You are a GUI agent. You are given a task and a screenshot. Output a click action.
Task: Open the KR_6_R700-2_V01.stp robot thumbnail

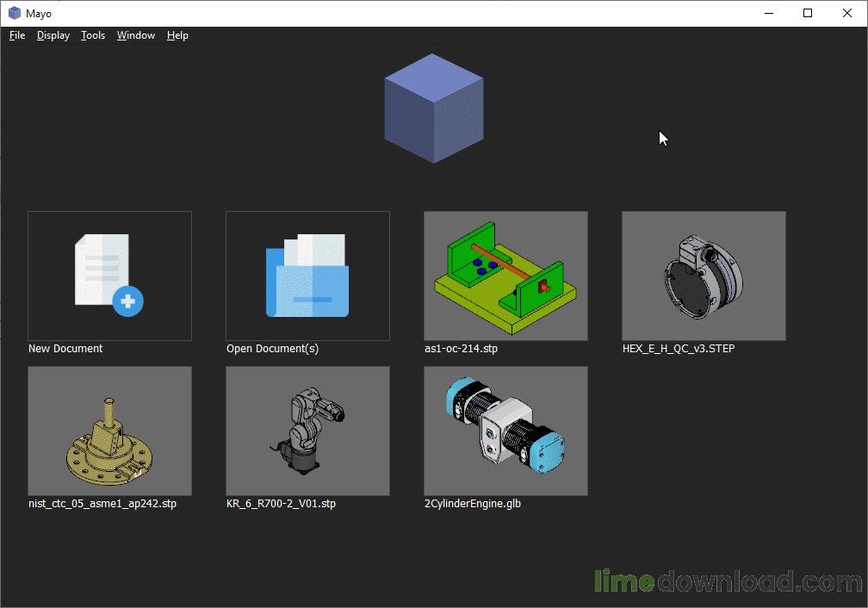(307, 431)
